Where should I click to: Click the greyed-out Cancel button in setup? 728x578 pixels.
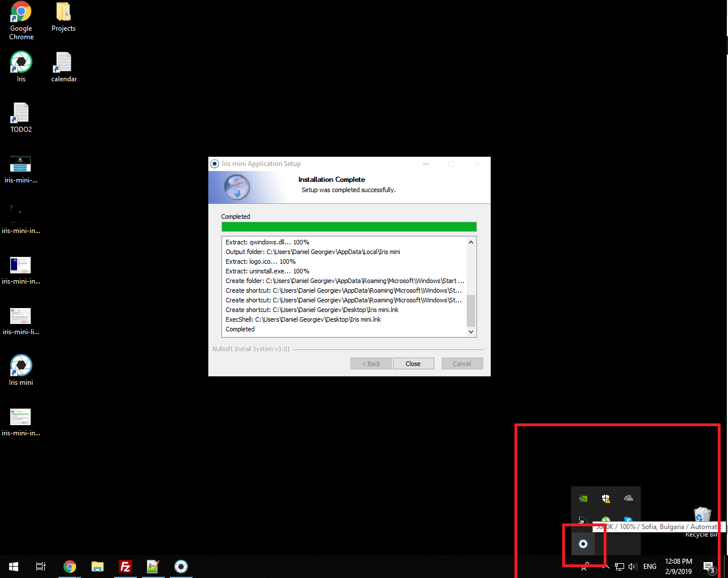pos(462,364)
